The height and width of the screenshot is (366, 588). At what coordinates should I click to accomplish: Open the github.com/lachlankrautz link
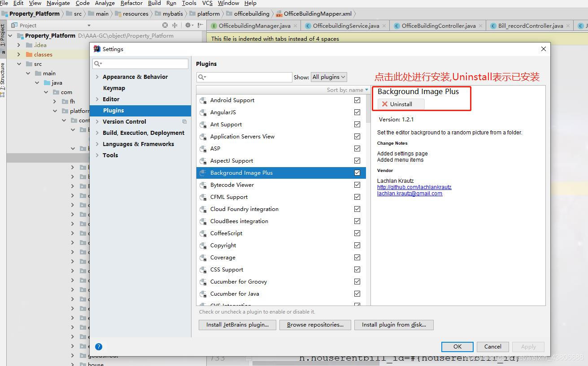click(x=414, y=187)
